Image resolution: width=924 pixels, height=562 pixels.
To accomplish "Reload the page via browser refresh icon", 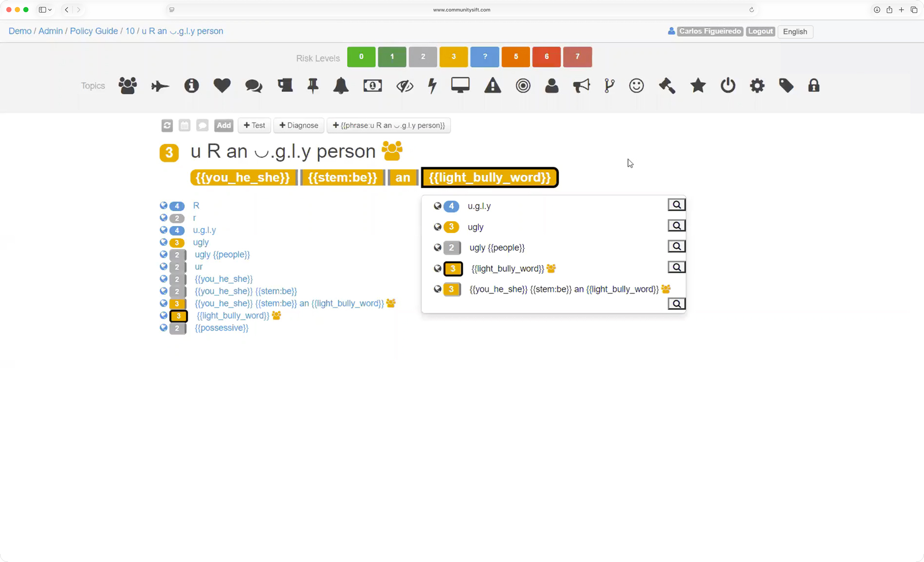I will 751,10.
